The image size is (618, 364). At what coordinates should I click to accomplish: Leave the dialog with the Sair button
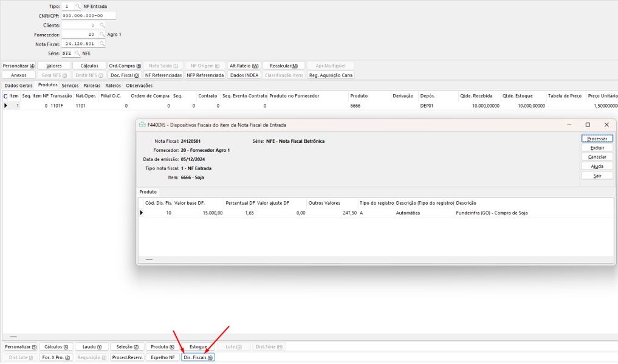(597, 176)
